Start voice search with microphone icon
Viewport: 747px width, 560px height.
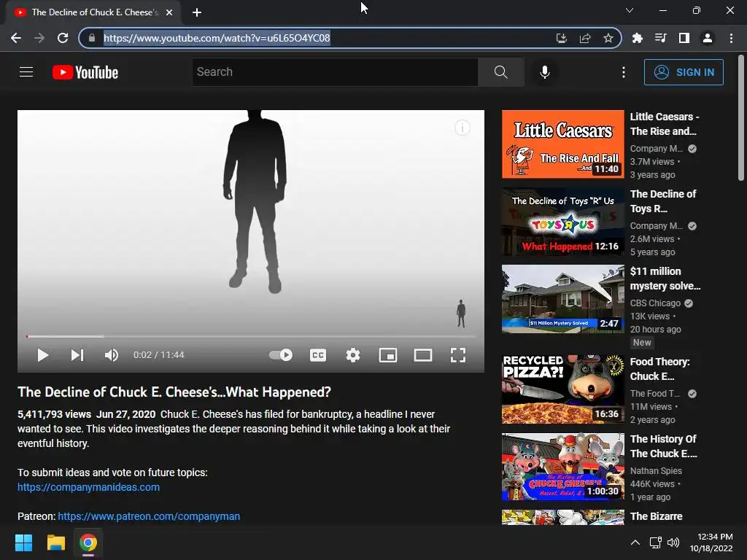click(544, 72)
